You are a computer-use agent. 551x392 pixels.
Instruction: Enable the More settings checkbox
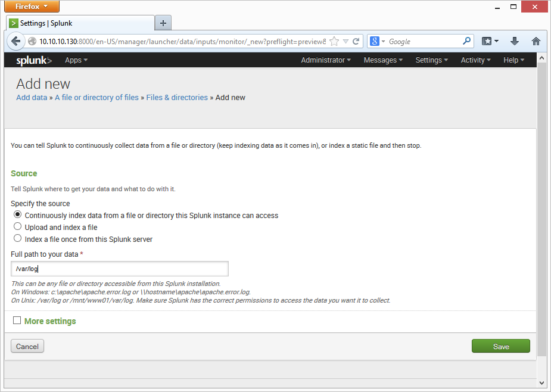point(17,320)
